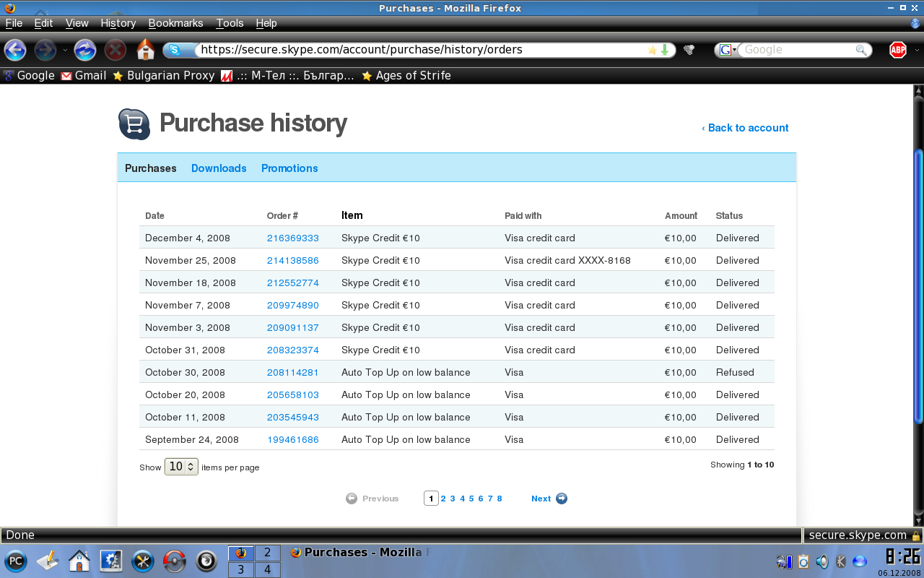
Task: Open order number 214138586
Action: click(x=292, y=260)
